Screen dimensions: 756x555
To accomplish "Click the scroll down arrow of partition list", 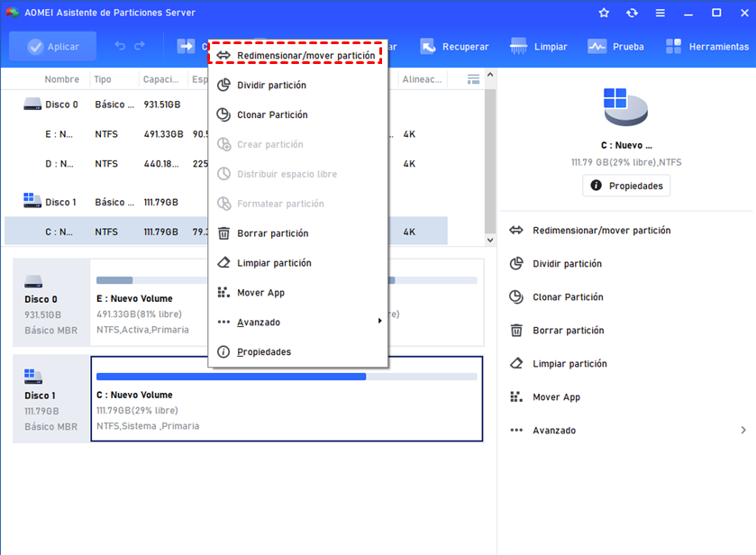I will [x=490, y=241].
